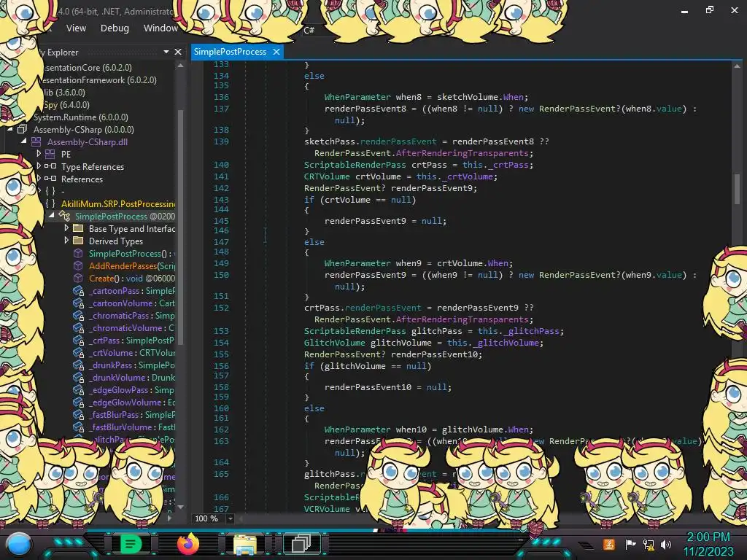Click the stacked-windows taskbar button
The image size is (747, 560).
click(x=301, y=544)
